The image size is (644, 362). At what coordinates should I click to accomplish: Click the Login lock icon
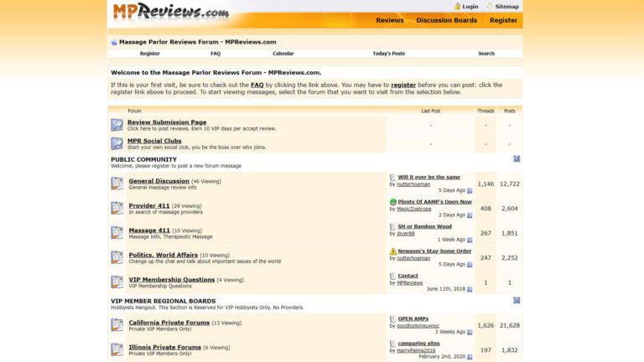[458, 7]
